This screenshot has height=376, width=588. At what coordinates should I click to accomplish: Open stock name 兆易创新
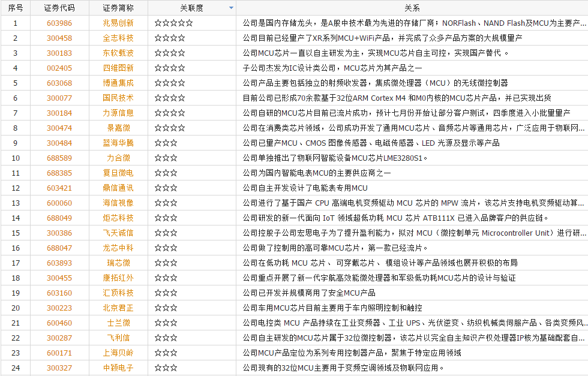118,23
